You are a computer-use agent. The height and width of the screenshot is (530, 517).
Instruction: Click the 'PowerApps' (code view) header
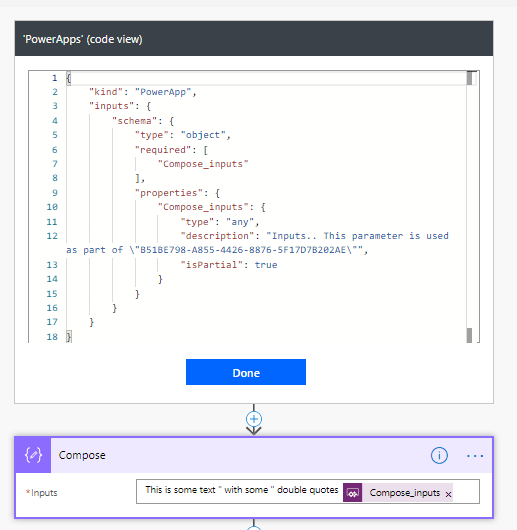(x=254, y=39)
